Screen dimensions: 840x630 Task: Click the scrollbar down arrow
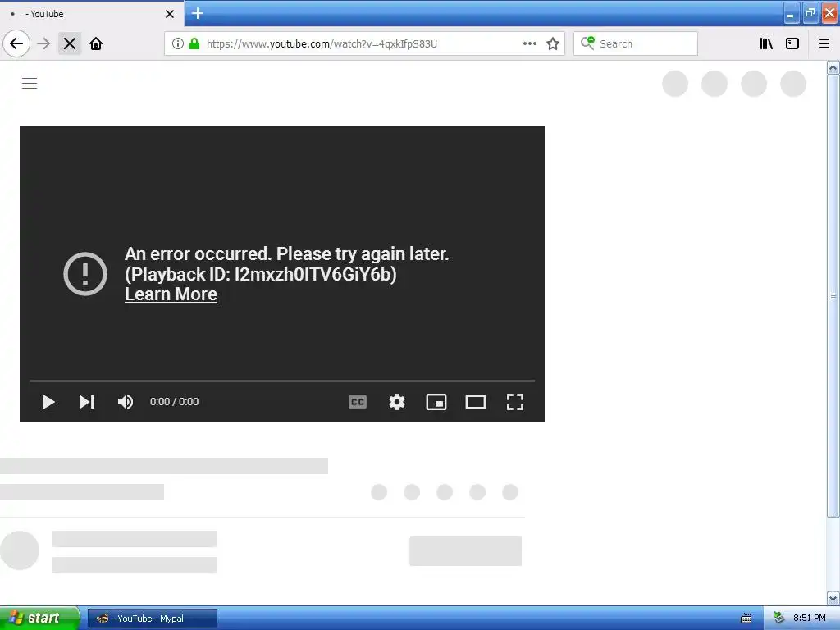click(833, 598)
